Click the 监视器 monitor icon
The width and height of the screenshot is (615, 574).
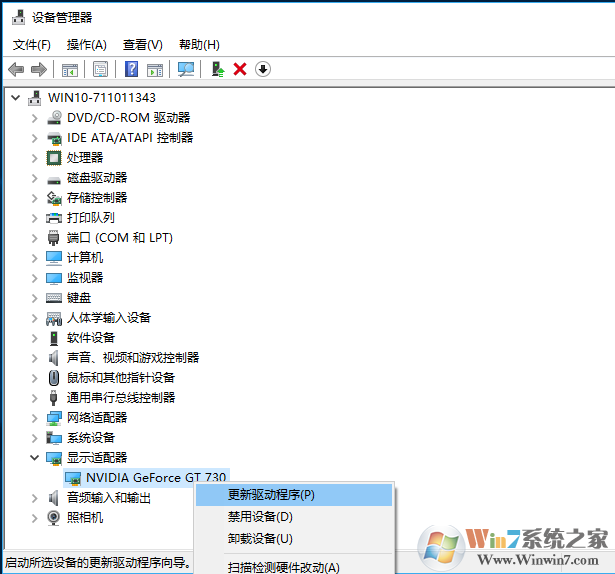tap(54, 278)
